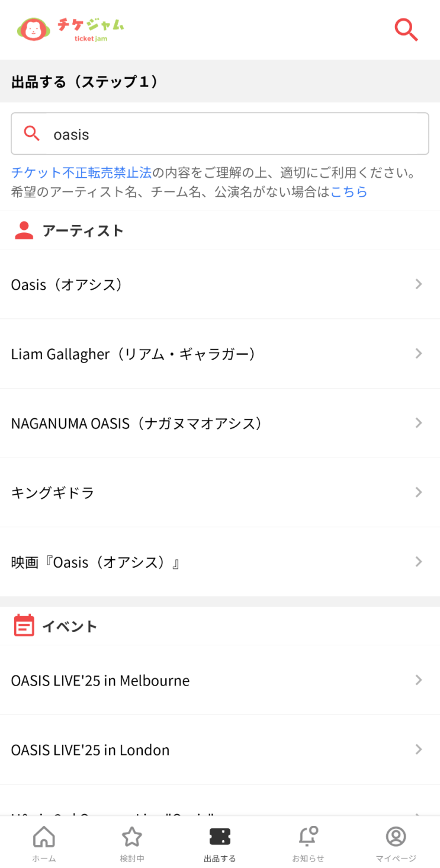Expand chevron for 映画『Oasis（オアシス）』 row

tap(419, 562)
